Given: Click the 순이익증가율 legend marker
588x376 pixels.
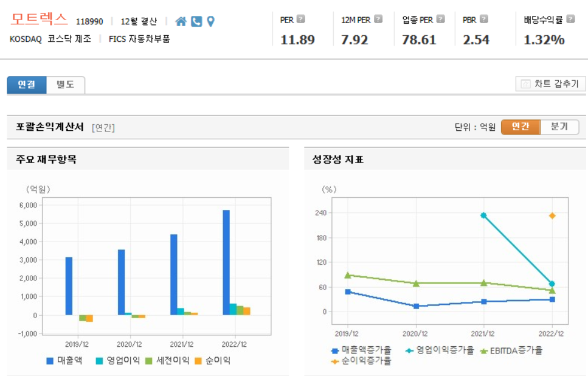Looking at the screenshot, I should point(335,361).
